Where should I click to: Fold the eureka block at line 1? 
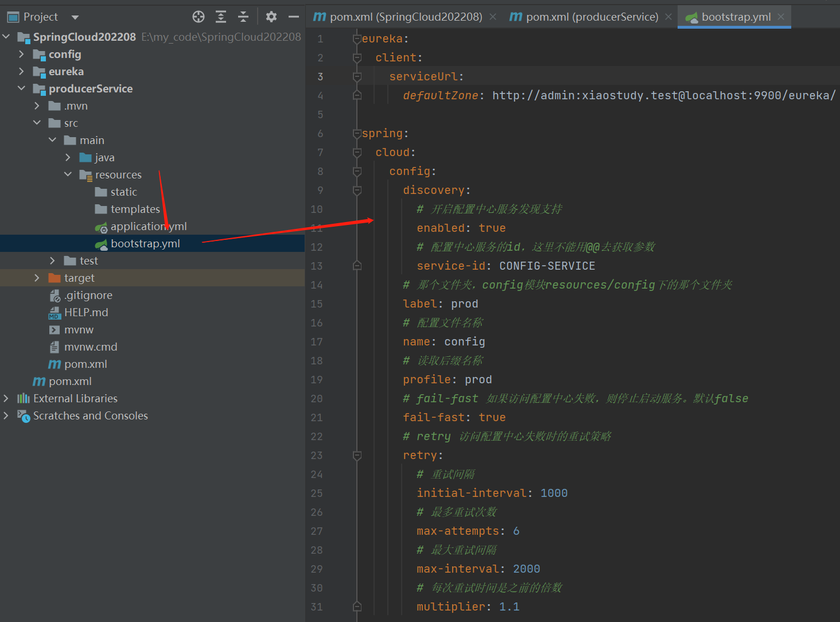pyautogui.click(x=357, y=39)
